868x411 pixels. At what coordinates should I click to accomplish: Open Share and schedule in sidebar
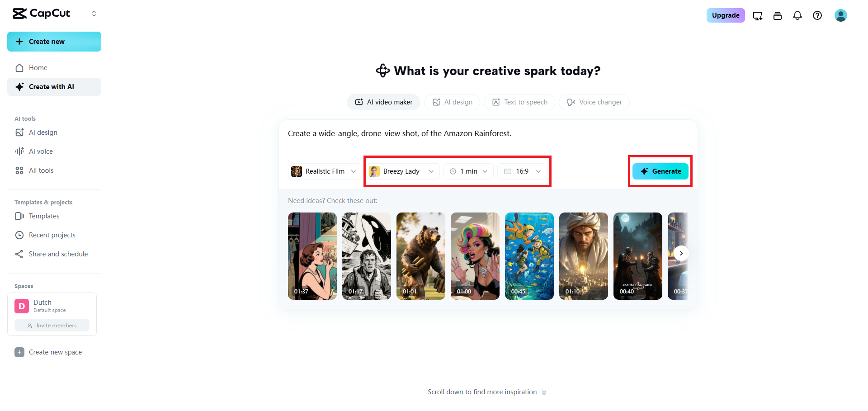click(58, 254)
